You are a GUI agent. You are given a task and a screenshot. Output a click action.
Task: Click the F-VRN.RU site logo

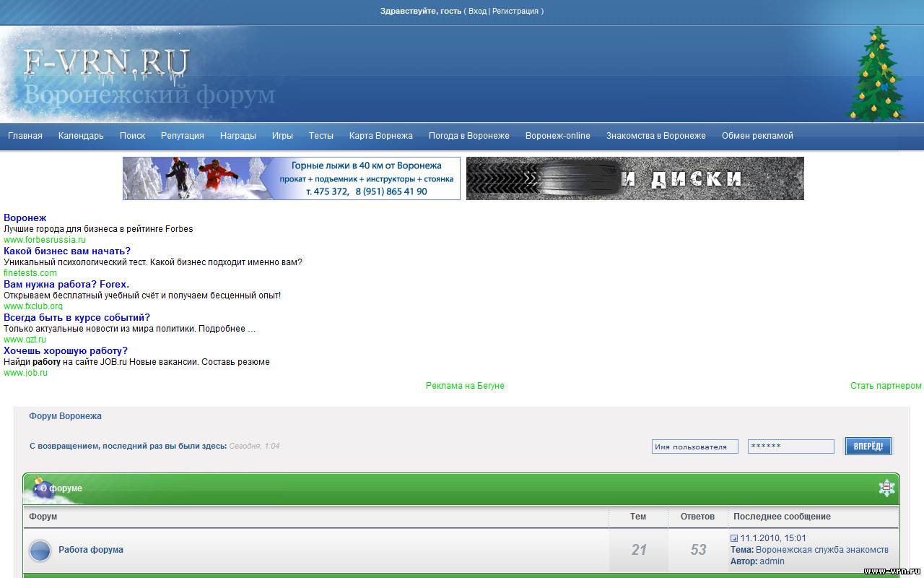(x=107, y=64)
